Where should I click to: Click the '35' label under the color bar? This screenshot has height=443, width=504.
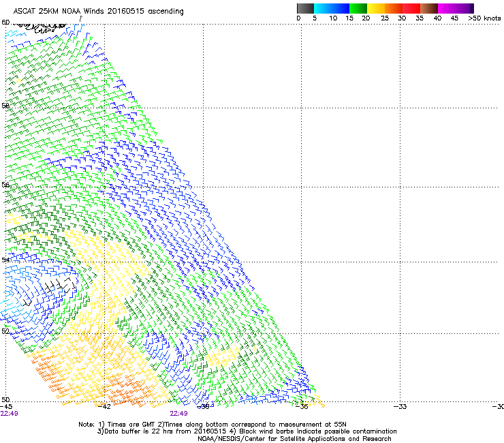pyautogui.click(x=420, y=18)
